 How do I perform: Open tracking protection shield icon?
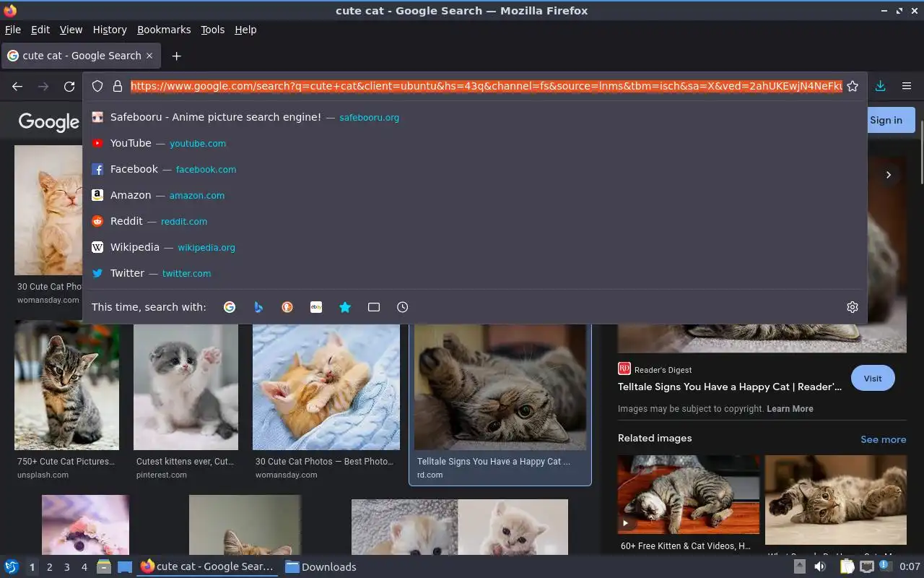[x=97, y=86]
